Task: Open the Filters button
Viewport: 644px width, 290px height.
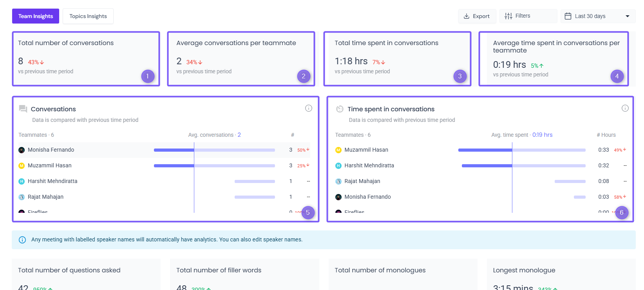Action: pos(528,16)
